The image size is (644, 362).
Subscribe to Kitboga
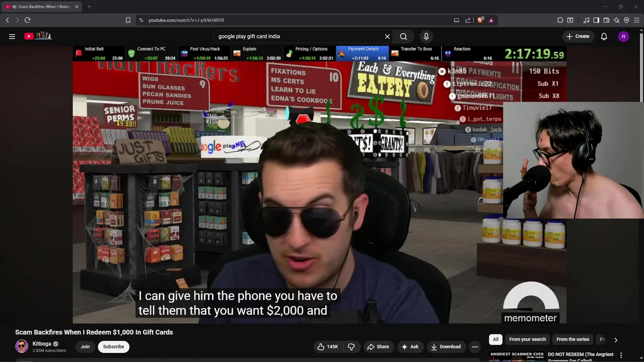click(x=114, y=346)
